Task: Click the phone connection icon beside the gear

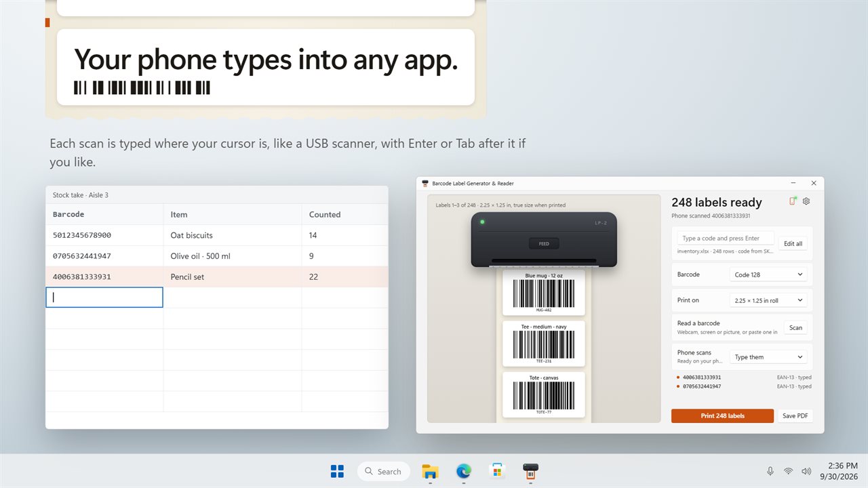Action: click(793, 201)
